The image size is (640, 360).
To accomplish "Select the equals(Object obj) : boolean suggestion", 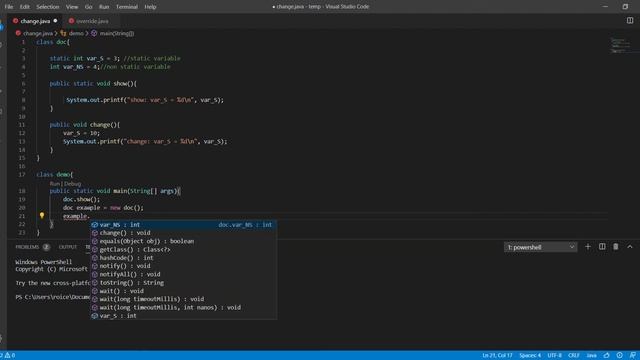I will (x=183, y=241).
